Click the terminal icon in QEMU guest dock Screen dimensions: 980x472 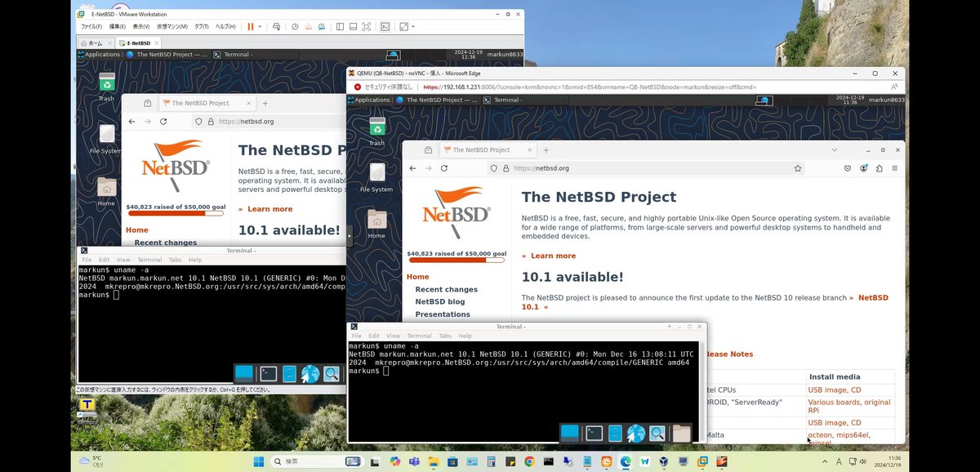(594, 434)
